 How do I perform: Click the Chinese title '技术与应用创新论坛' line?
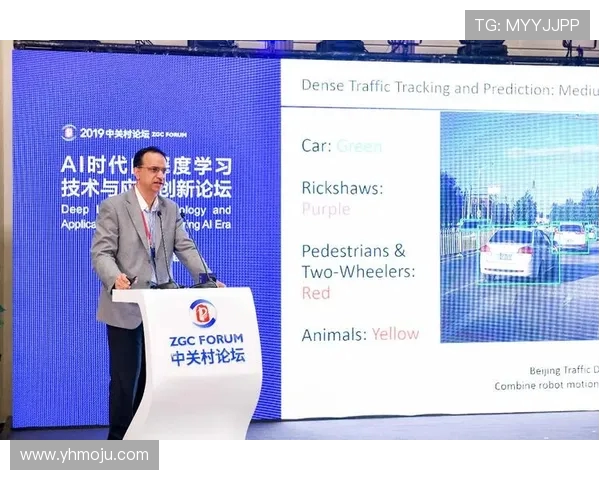pyautogui.click(x=147, y=188)
